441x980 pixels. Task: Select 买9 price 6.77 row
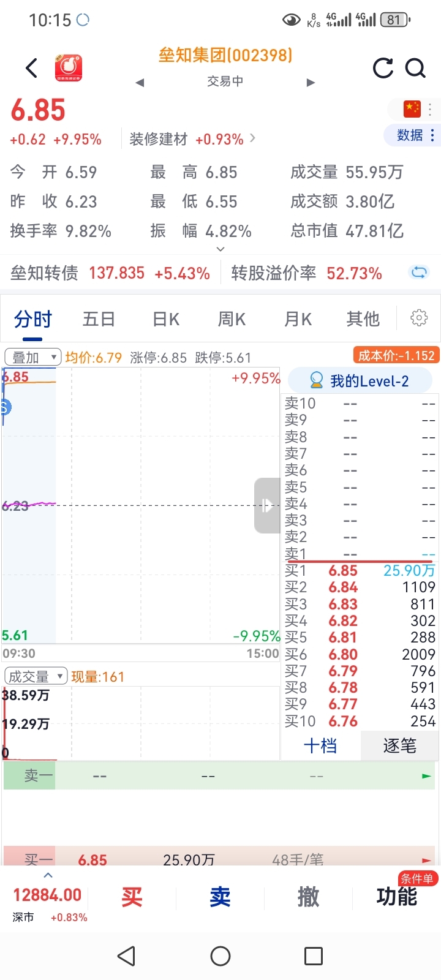(360, 704)
